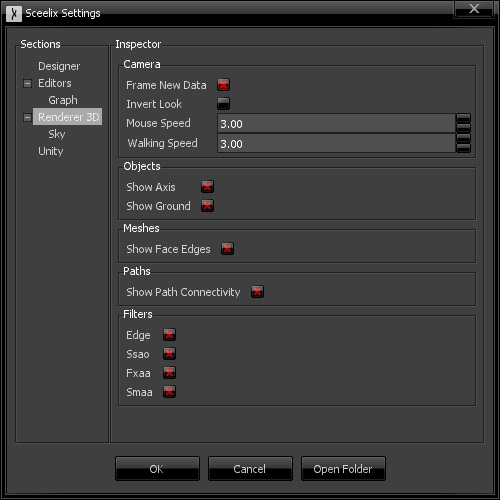Turn off Show Face Edges

click(x=227, y=248)
